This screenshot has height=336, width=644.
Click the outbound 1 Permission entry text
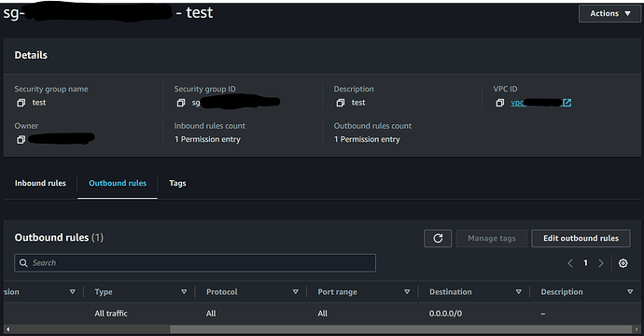pyautogui.click(x=367, y=139)
